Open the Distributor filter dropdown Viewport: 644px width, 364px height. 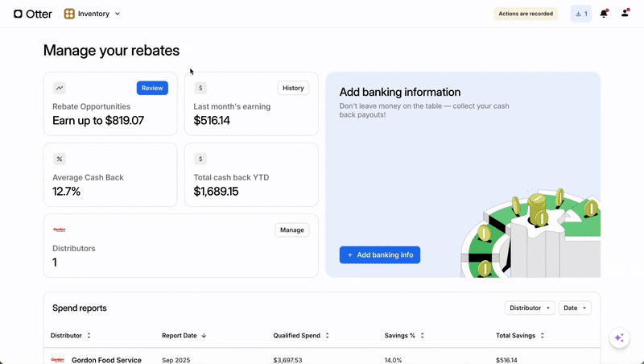pyautogui.click(x=529, y=308)
